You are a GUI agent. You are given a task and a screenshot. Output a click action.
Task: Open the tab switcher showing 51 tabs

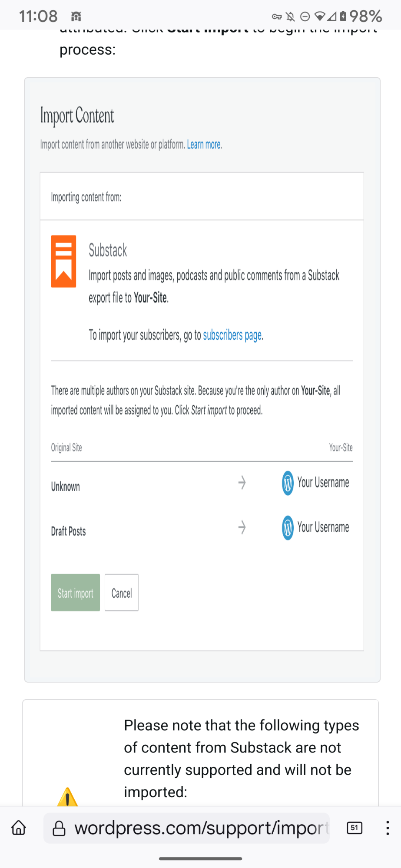click(x=355, y=828)
